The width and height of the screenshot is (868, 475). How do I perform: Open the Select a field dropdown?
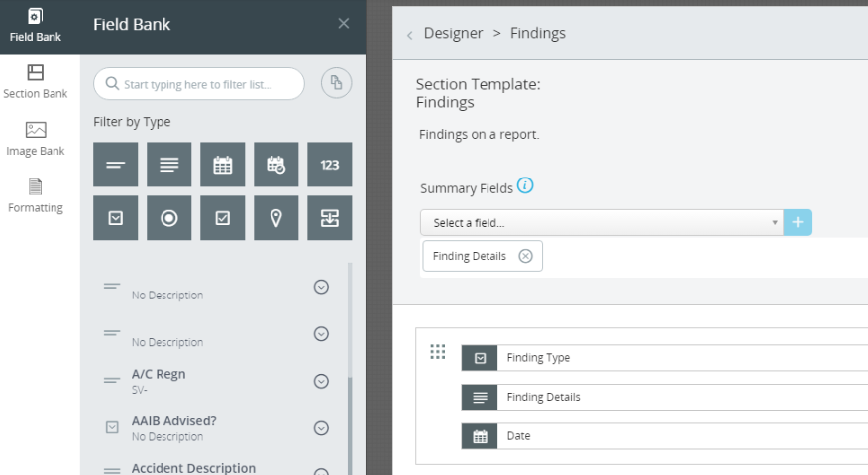point(601,223)
